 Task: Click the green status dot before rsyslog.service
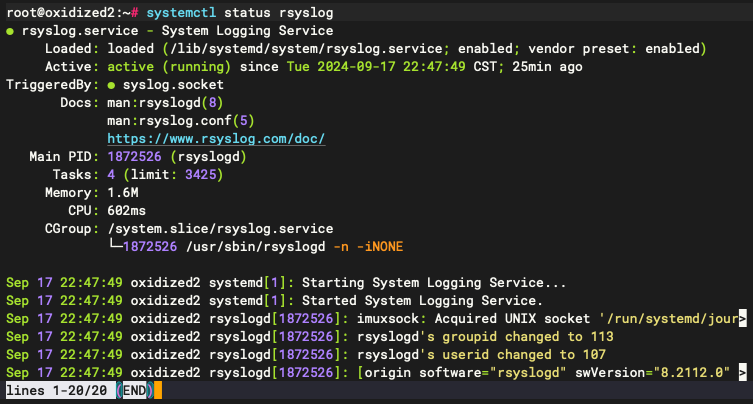click(10, 32)
